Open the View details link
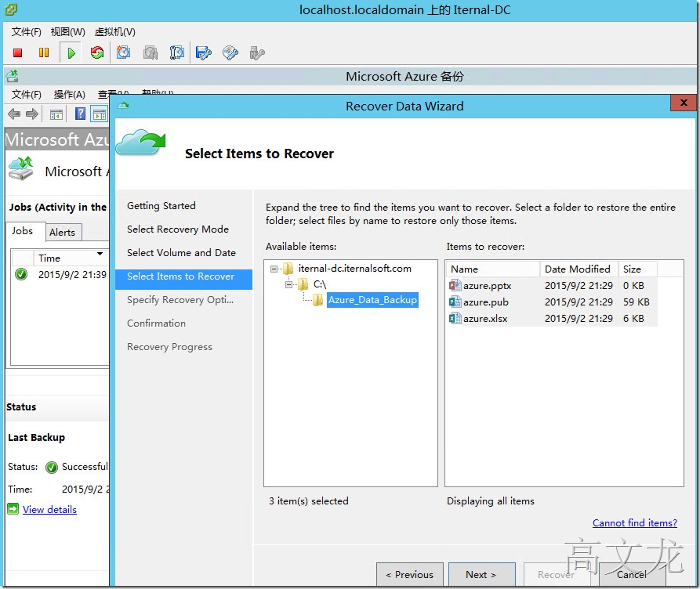This screenshot has width=700, height=589. pyautogui.click(x=49, y=510)
